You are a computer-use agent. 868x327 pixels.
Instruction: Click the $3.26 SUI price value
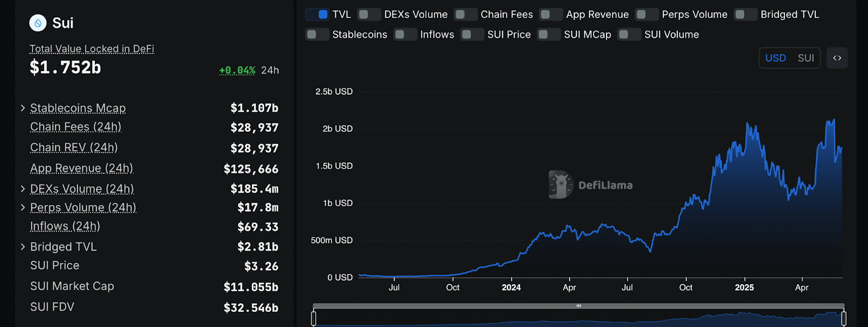click(x=261, y=266)
